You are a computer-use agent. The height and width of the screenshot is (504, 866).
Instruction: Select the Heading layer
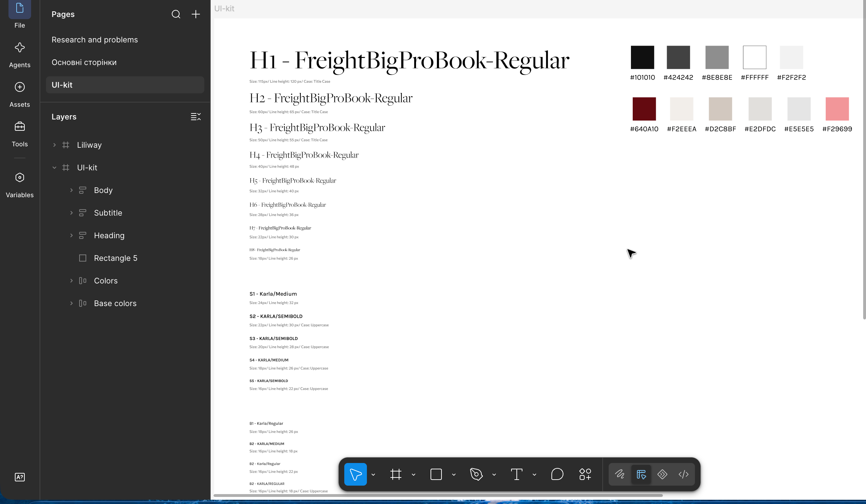pos(125,235)
